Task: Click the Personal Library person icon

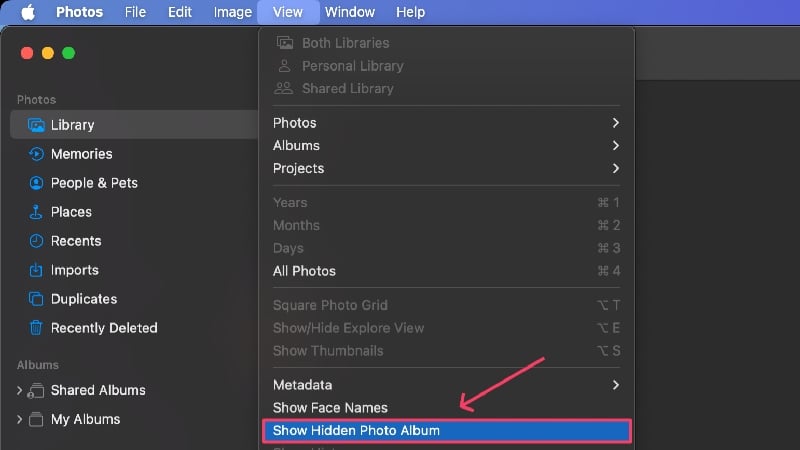Action: pos(284,66)
